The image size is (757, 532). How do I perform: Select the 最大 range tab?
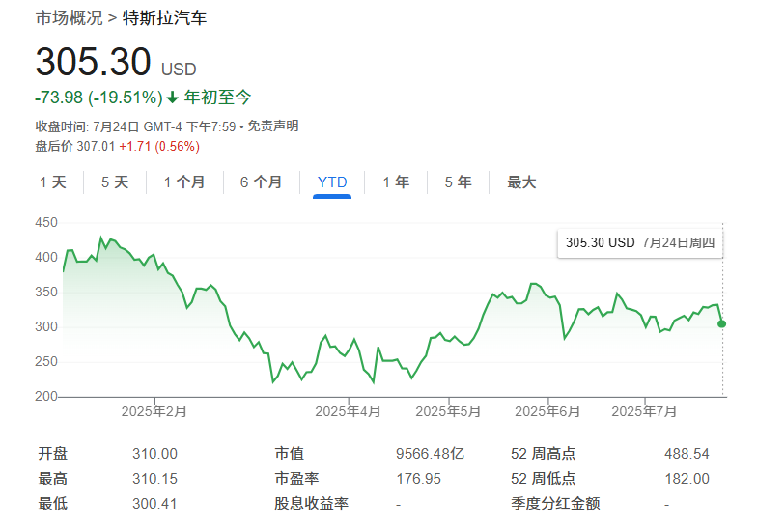[x=521, y=182]
